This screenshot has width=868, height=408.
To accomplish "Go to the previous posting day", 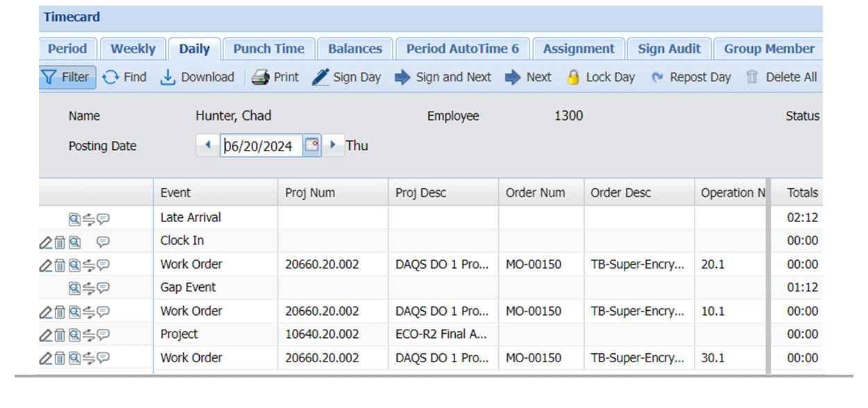I will (207, 145).
